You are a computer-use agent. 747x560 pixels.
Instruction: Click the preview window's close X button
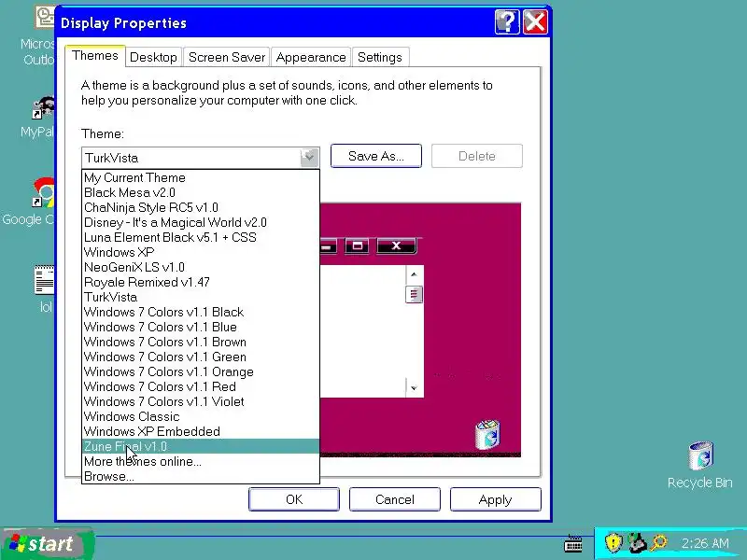(396, 245)
